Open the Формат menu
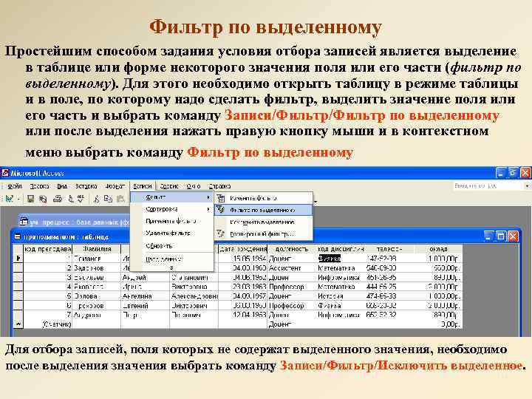532x399 pixels. 115,186
